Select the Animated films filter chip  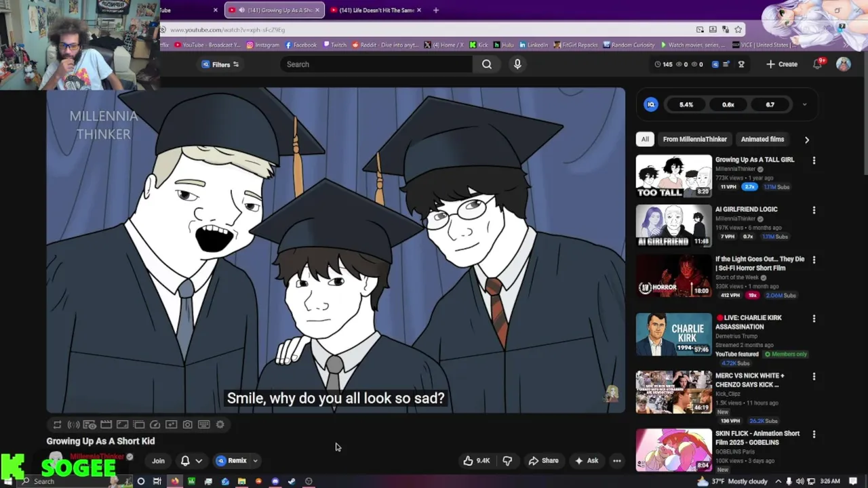point(762,139)
